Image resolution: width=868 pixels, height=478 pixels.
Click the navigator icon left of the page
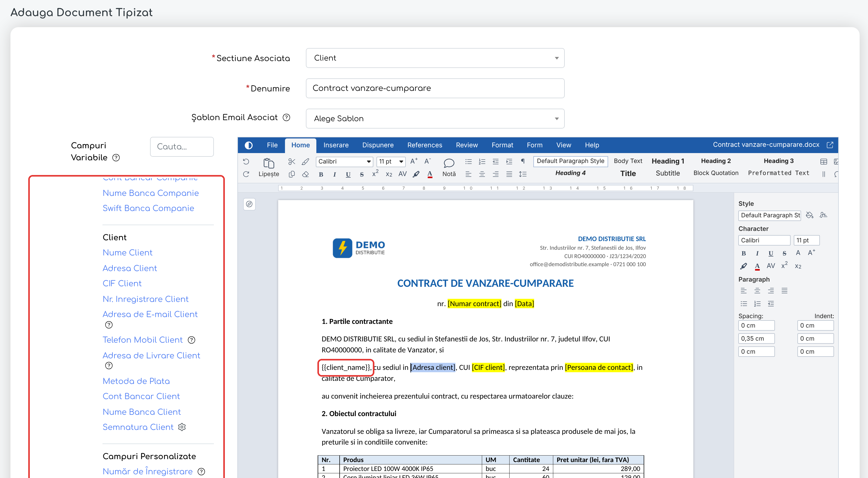(x=249, y=204)
